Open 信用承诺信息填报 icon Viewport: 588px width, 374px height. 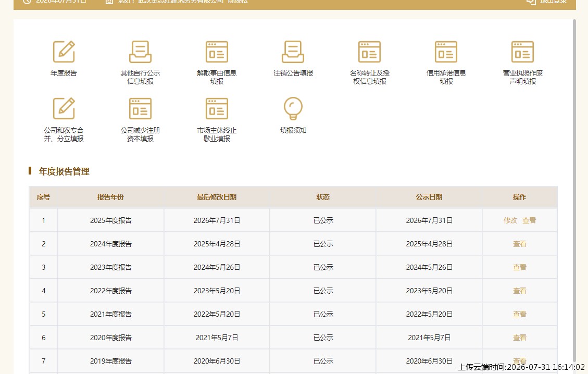446,52
